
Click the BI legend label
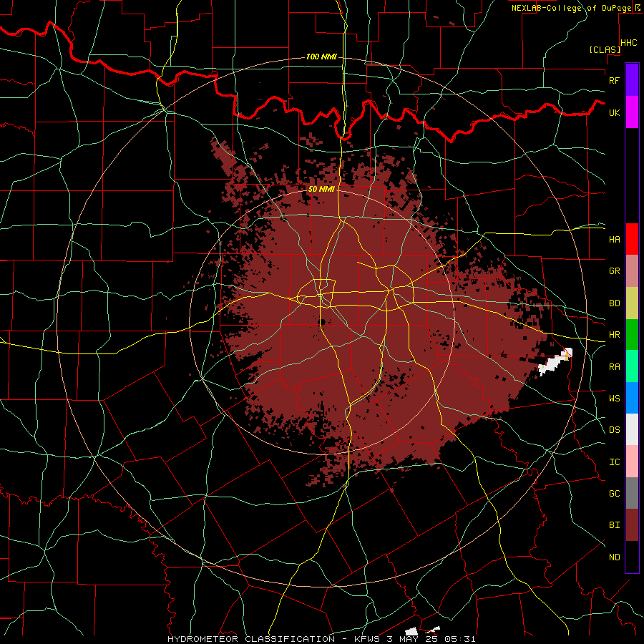[x=614, y=525]
